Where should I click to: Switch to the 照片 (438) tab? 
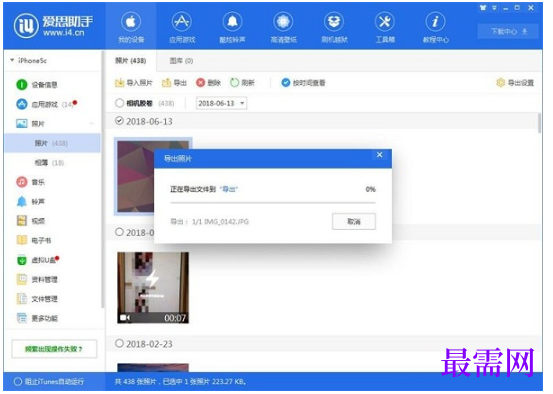click(130, 61)
